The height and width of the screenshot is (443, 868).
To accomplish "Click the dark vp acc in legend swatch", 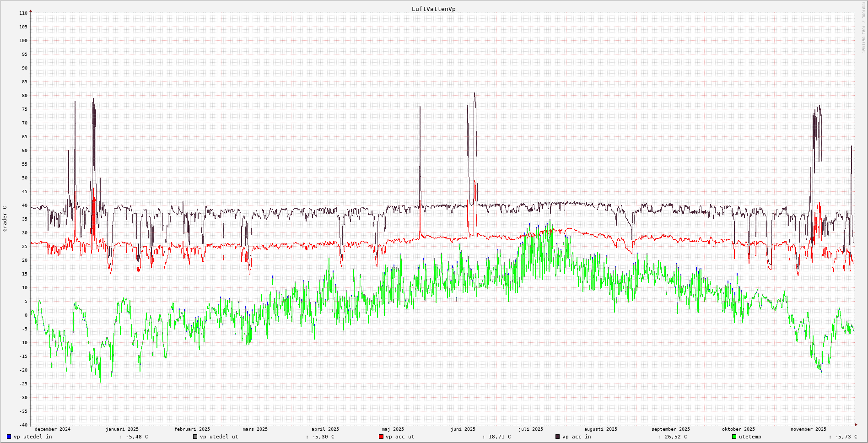I will 558,437.
